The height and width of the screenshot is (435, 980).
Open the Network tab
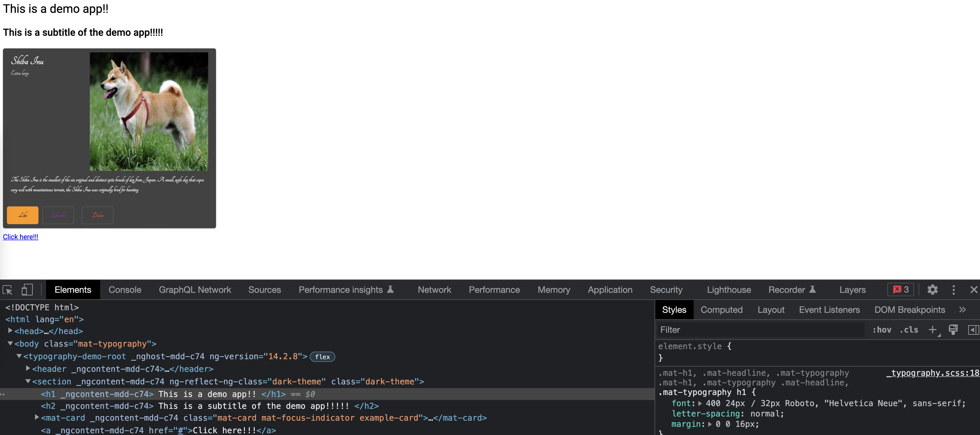pos(434,290)
